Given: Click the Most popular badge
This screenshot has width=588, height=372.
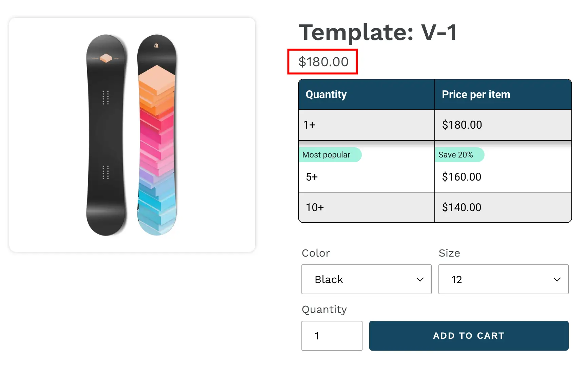Looking at the screenshot, I should (x=327, y=155).
